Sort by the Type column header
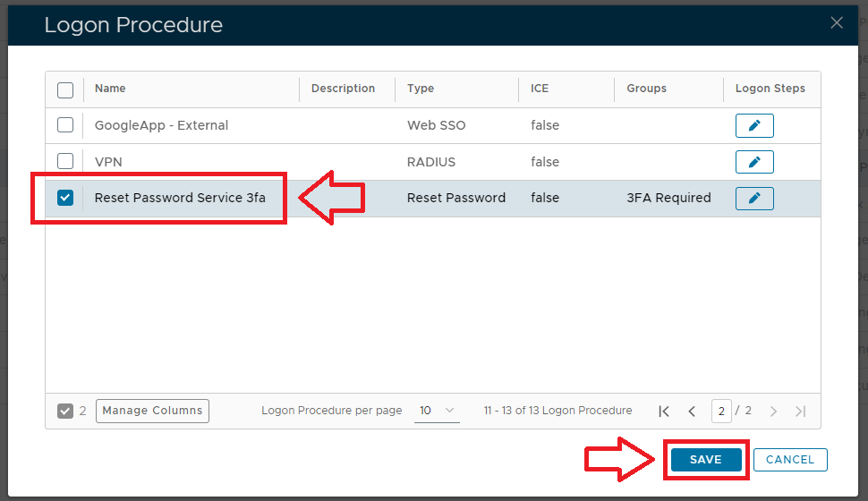868x501 pixels. click(421, 89)
